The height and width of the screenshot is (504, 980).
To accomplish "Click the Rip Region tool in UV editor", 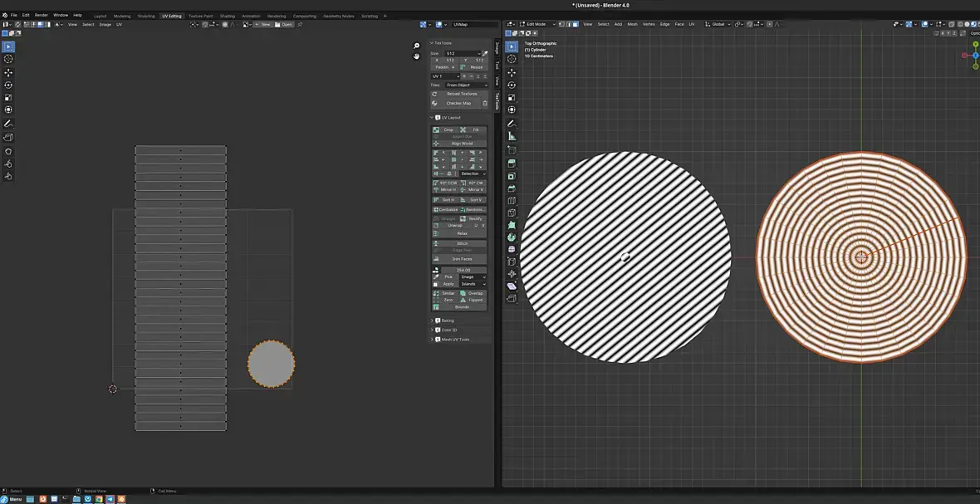I will [8, 137].
